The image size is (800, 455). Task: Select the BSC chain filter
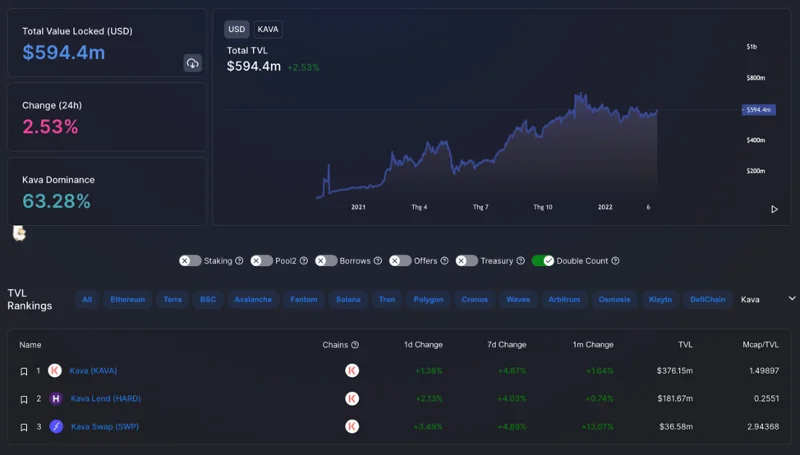[x=208, y=299]
